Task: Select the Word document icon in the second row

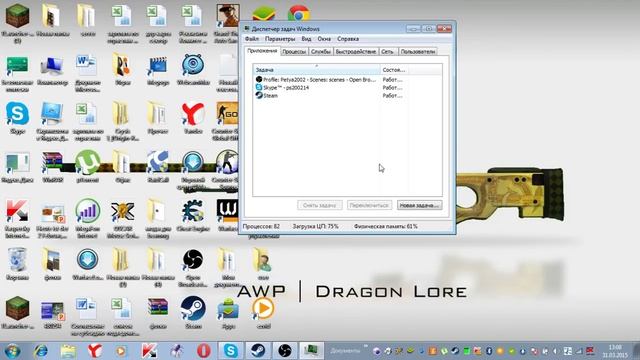Action: [x=87, y=73]
